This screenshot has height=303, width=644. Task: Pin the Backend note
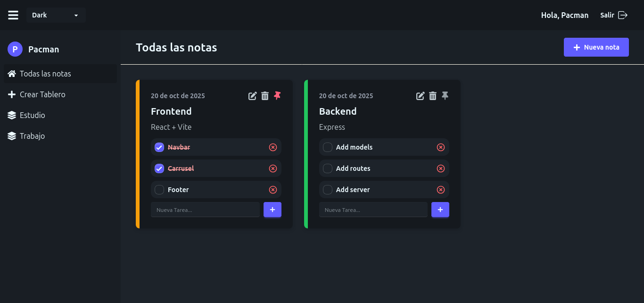[445, 95]
